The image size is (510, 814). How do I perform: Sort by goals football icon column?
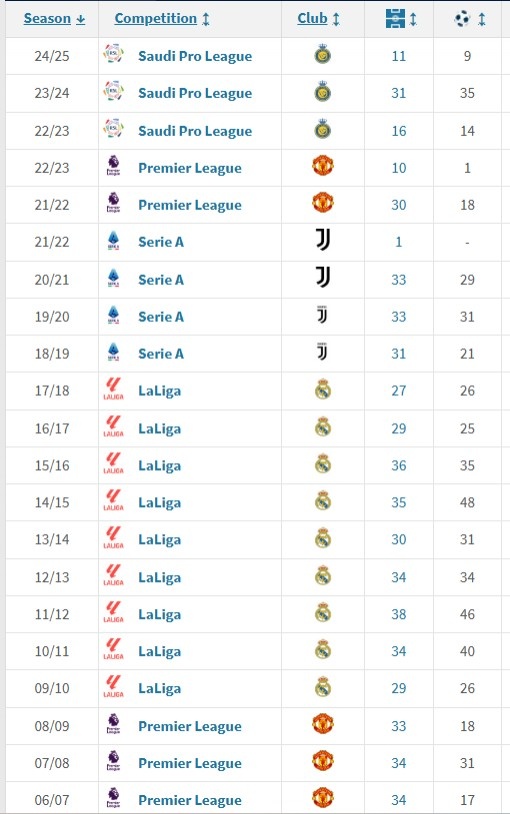[469, 19]
